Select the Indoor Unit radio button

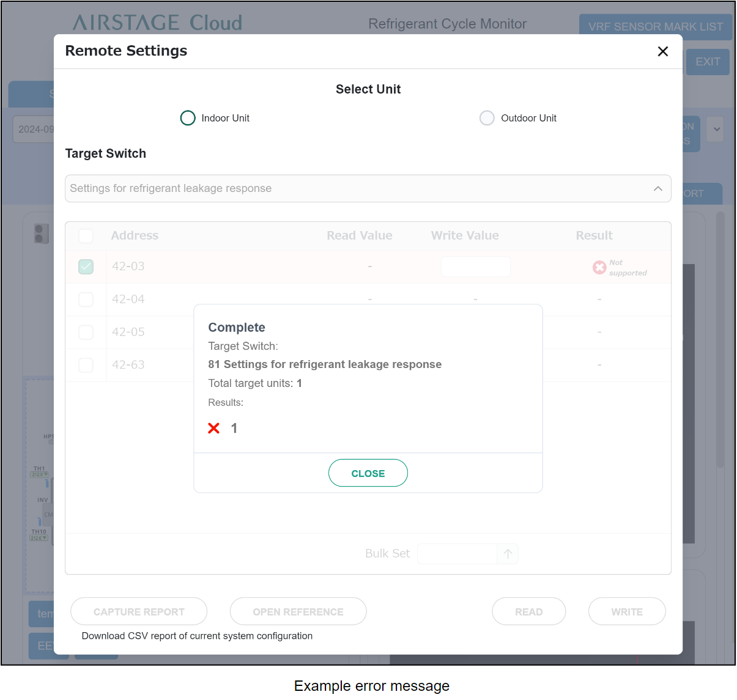(x=188, y=118)
